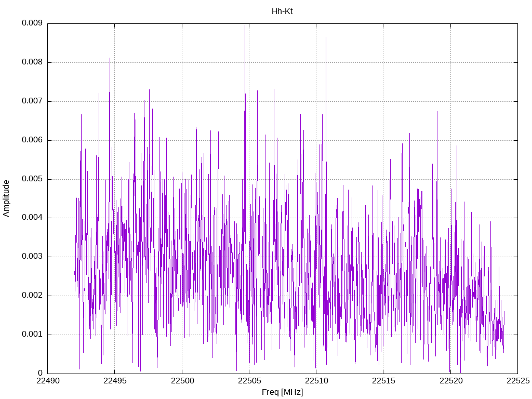Image resolution: width=532 pixels, height=399 pixels.
Task: Click the 22500 x-axis tick label
Action: click(x=182, y=381)
